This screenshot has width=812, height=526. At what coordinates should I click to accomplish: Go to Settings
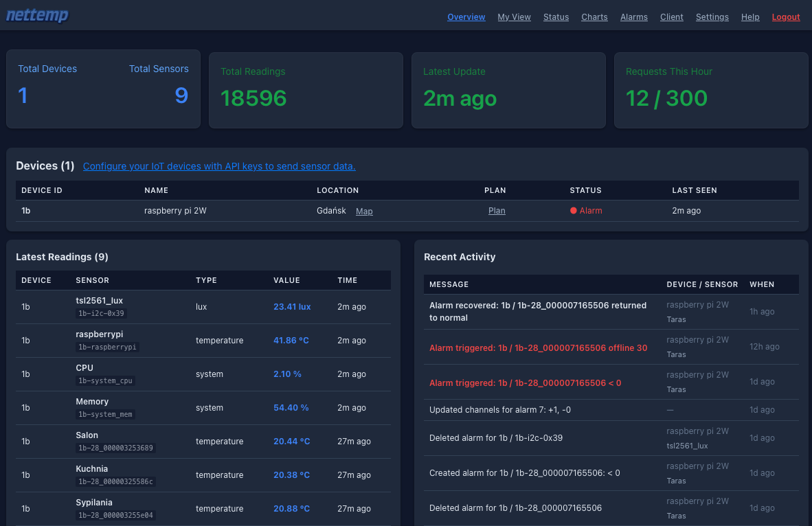coord(712,16)
